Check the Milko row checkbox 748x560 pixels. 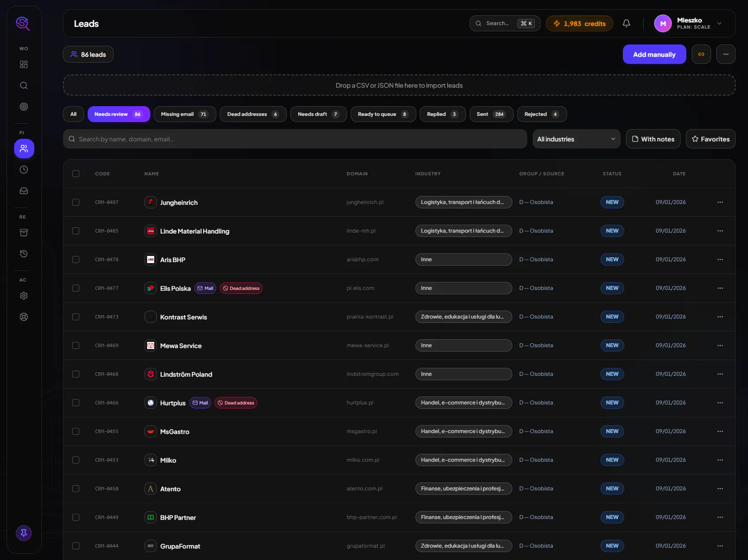(76, 460)
